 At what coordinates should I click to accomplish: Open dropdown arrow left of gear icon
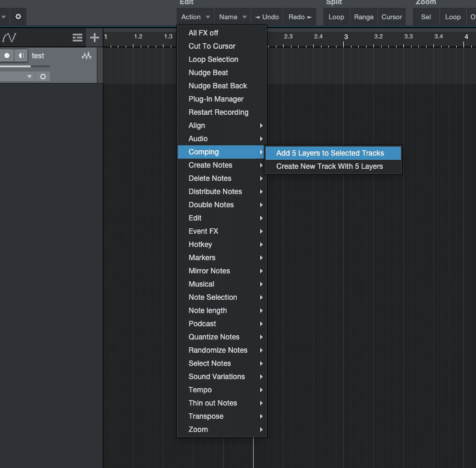click(4, 17)
